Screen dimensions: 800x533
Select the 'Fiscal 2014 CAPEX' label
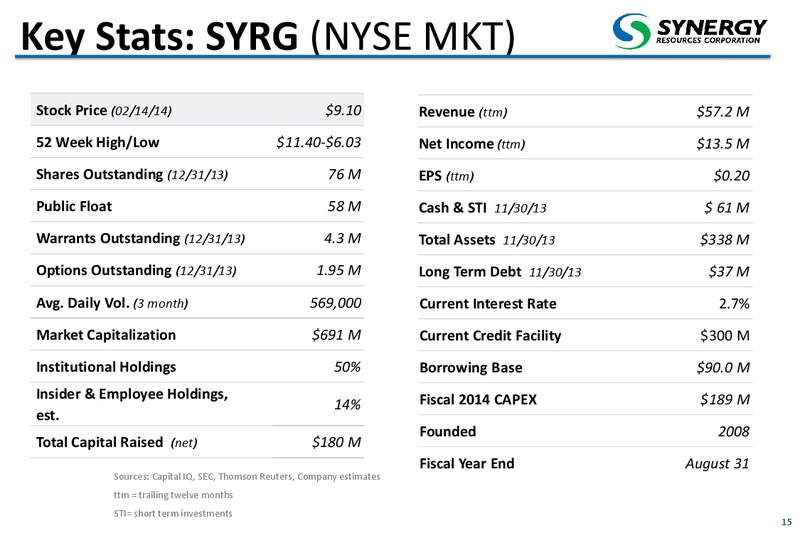[478, 400]
